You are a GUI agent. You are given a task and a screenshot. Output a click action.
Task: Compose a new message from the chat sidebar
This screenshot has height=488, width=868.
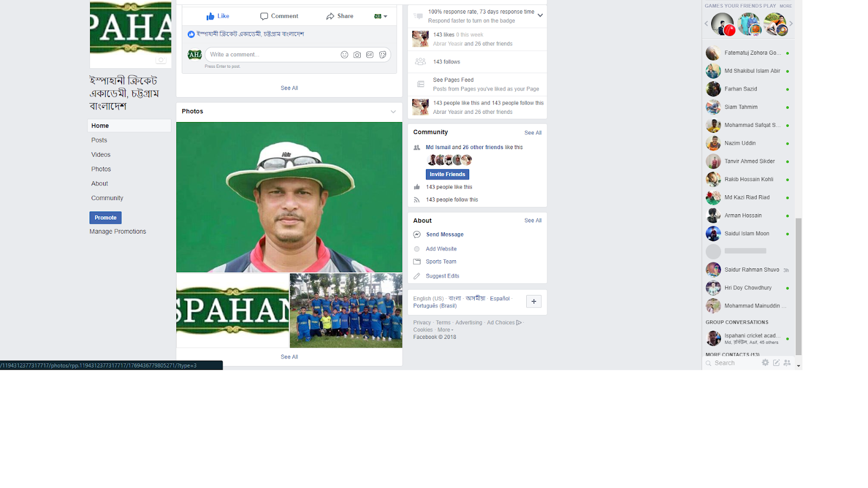click(776, 363)
